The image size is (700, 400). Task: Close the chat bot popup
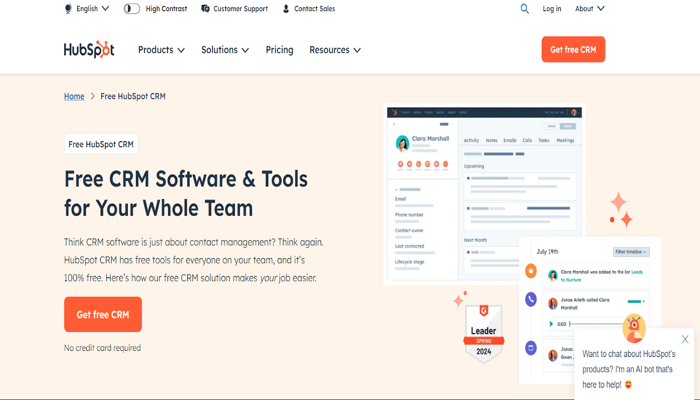685,339
